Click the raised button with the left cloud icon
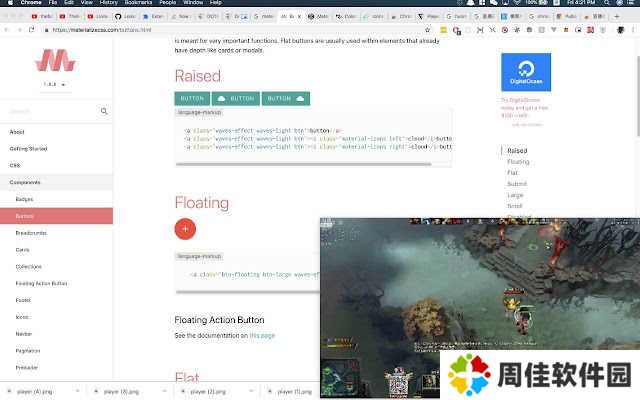640x400 pixels. (235, 99)
